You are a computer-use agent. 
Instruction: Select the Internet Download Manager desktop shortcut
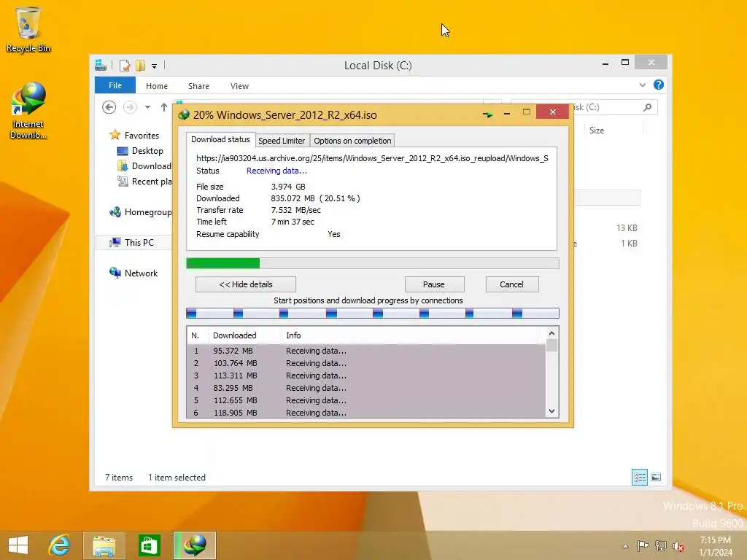pos(28,111)
